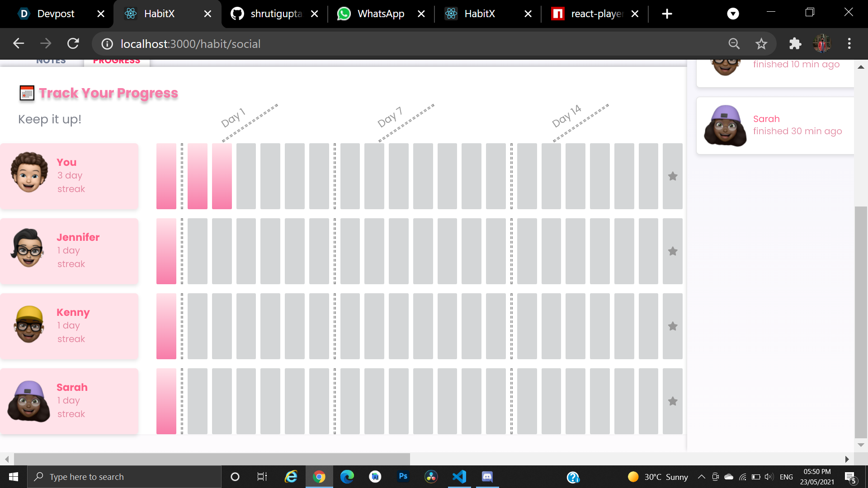Image resolution: width=868 pixels, height=488 pixels.
Task: Toggle Jennifer's first day progress bar
Action: point(166,251)
